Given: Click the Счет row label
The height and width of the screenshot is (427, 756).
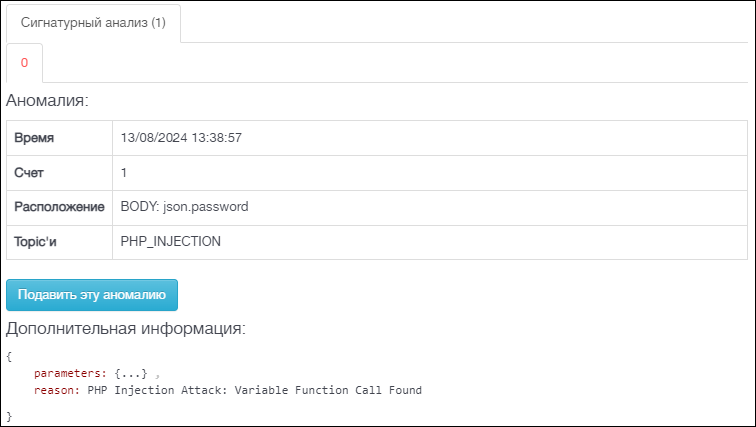Looking at the screenshot, I should 29,173.
